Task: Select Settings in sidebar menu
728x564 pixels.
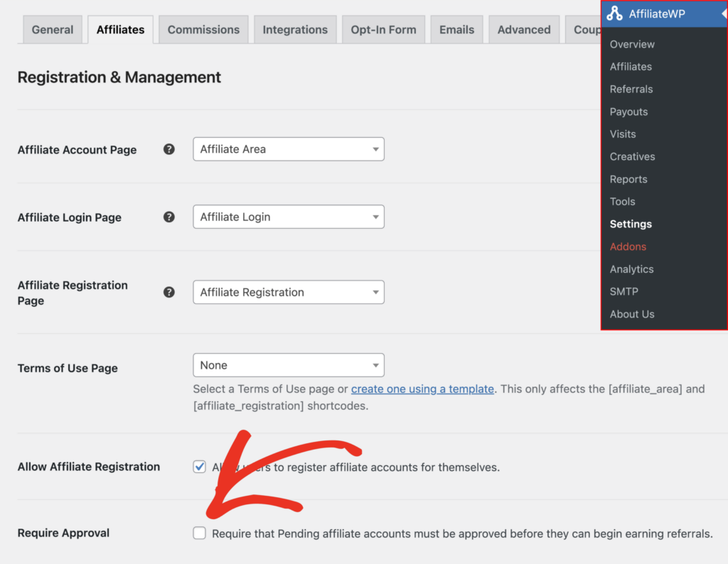Action: click(x=631, y=224)
